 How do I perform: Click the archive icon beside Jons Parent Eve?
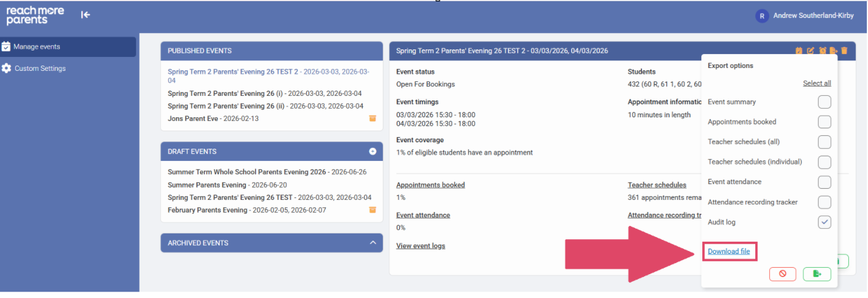(x=372, y=119)
